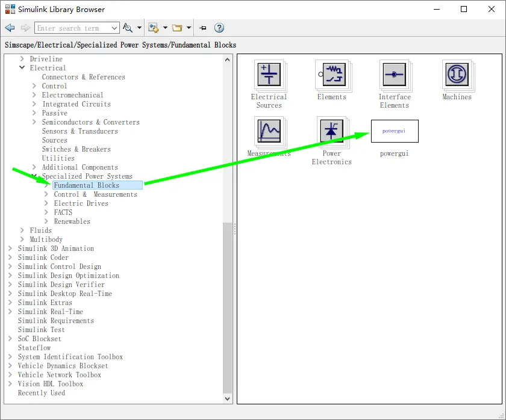Open the Interface Elements library

click(x=396, y=75)
